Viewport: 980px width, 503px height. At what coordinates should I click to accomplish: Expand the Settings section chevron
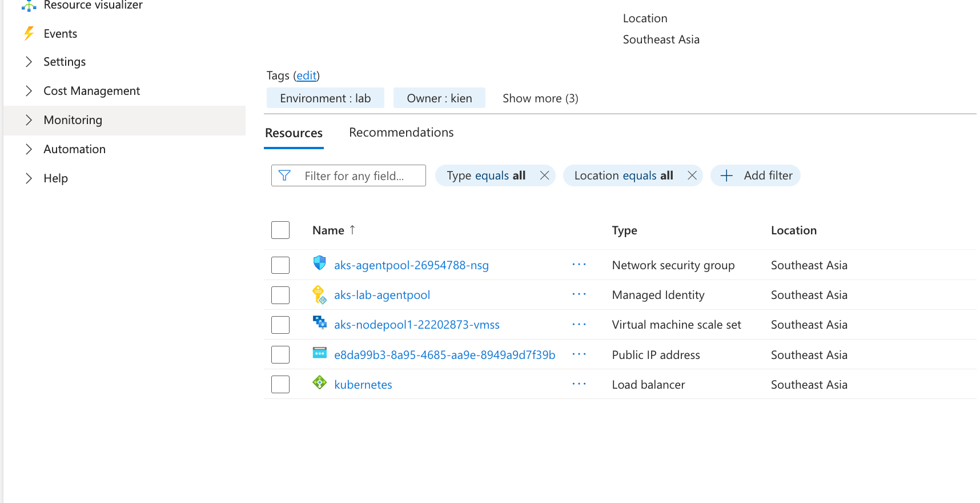point(29,62)
